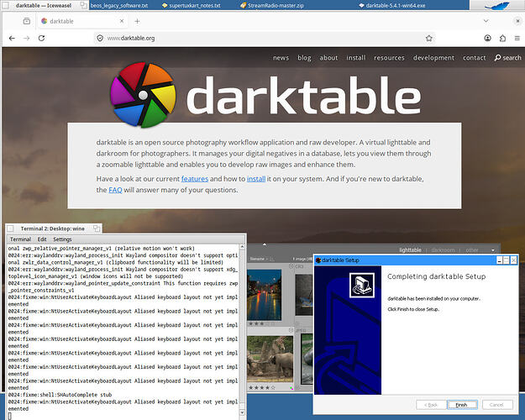Reload the darktable.org page

tap(41, 38)
